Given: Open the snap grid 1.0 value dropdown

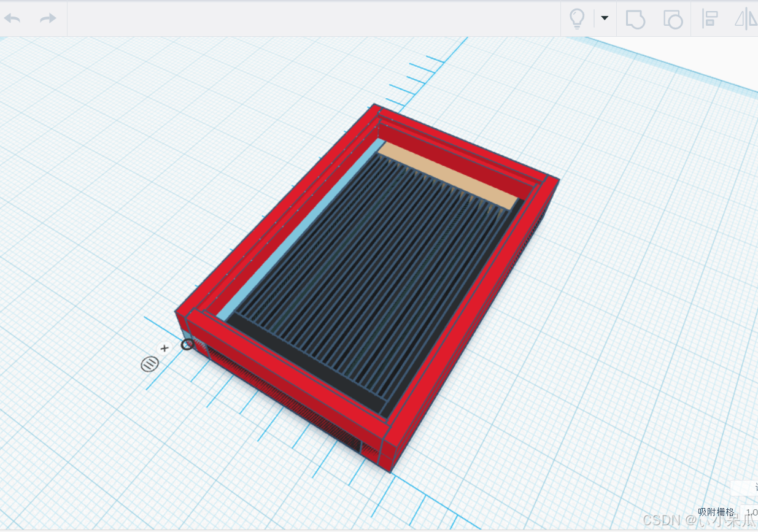Looking at the screenshot, I should click(749, 512).
